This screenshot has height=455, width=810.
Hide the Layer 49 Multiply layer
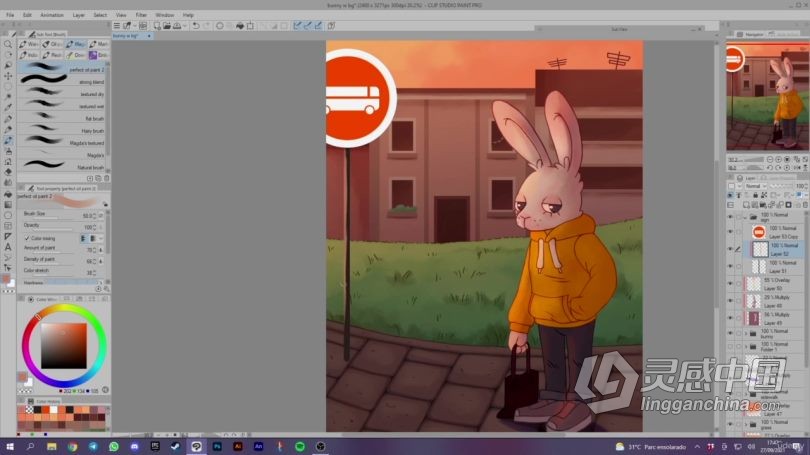[x=730, y=318]
